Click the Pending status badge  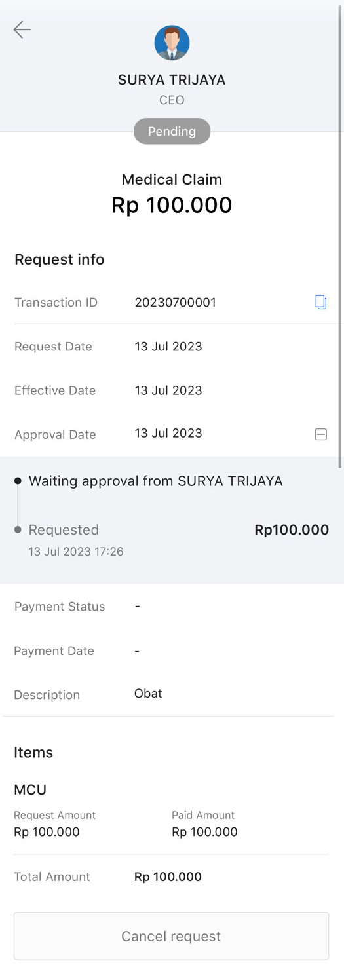coord(172,131)
